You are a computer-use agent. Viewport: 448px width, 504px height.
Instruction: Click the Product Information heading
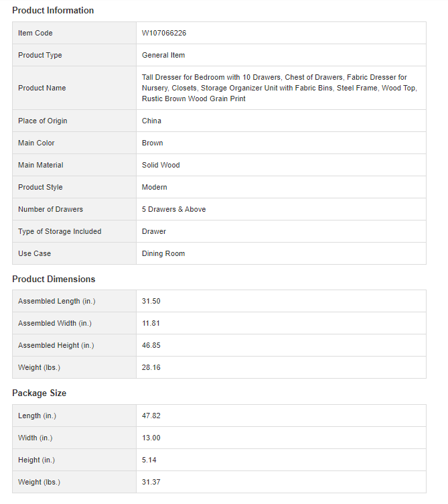pyautogui.click(x=53, y=10)
